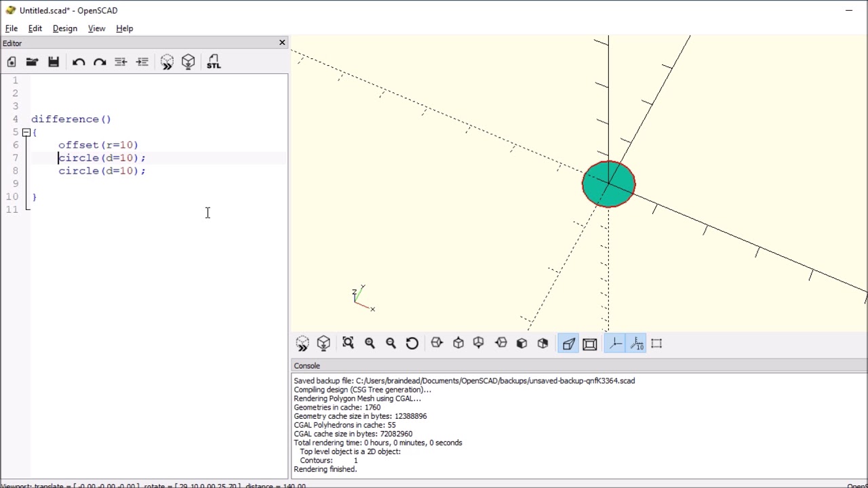The height and width of the screenshot is (488, 868).
Task: Click the Console panel title
Action: [x=307, y=366]
